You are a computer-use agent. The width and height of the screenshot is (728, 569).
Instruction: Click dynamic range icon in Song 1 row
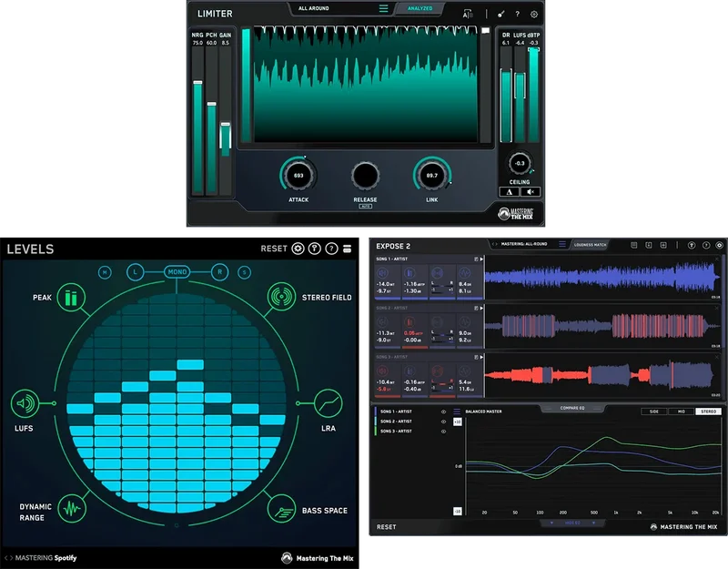click(x=464, y=273)
